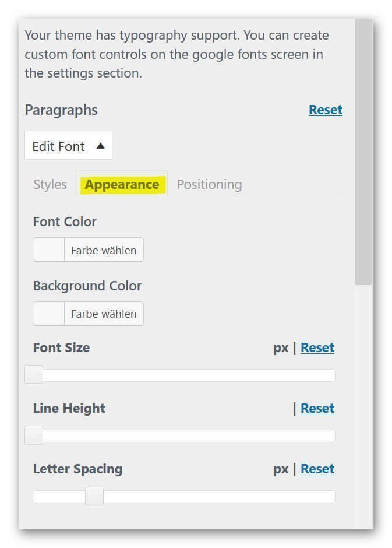Viewport: 392px width, 548px height.
Task: Click the panel's vertical scrollbar thumb
Action: (363, 152)
